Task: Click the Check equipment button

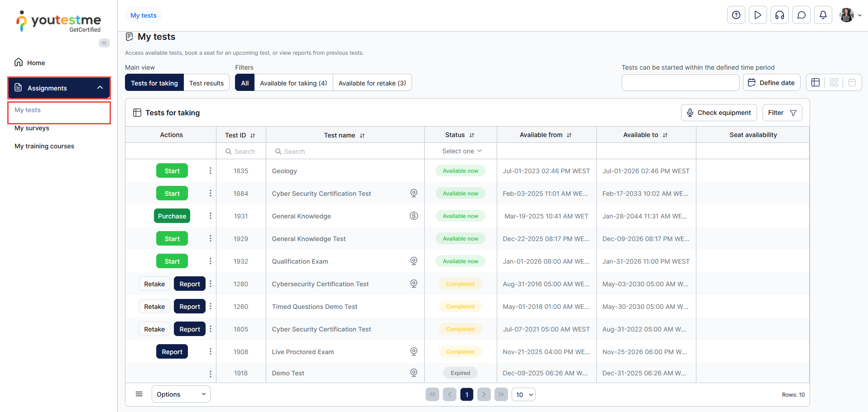Action: (x=719, y=113)
